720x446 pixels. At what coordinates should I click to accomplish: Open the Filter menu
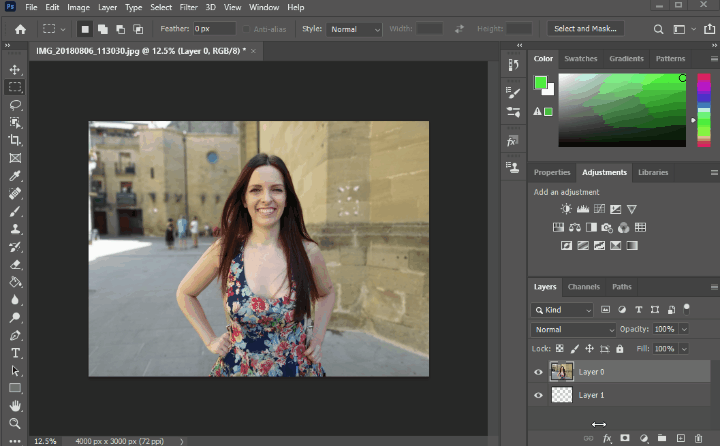tap(188, 7)
